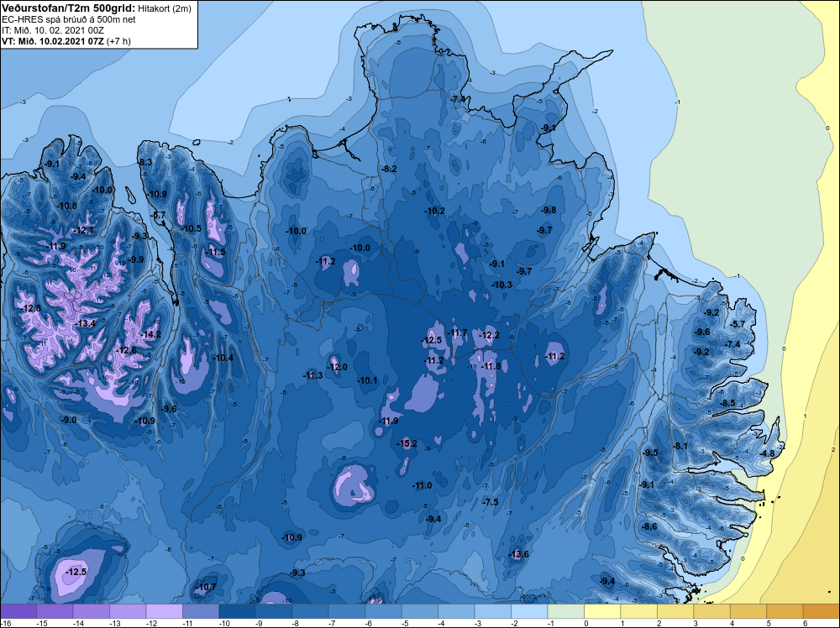Click the -9.8 temperature label

pos(549,210)
